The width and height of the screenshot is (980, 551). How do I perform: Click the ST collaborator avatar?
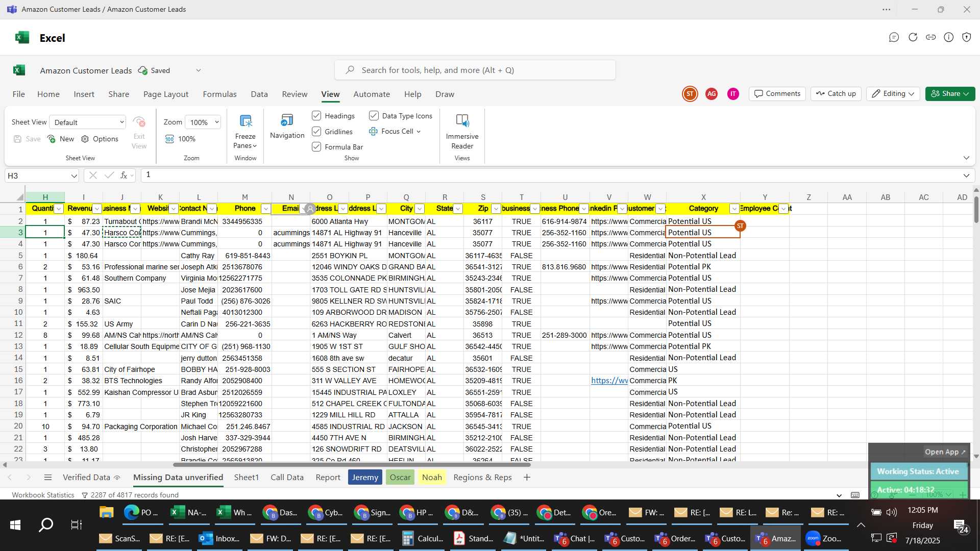690,94
